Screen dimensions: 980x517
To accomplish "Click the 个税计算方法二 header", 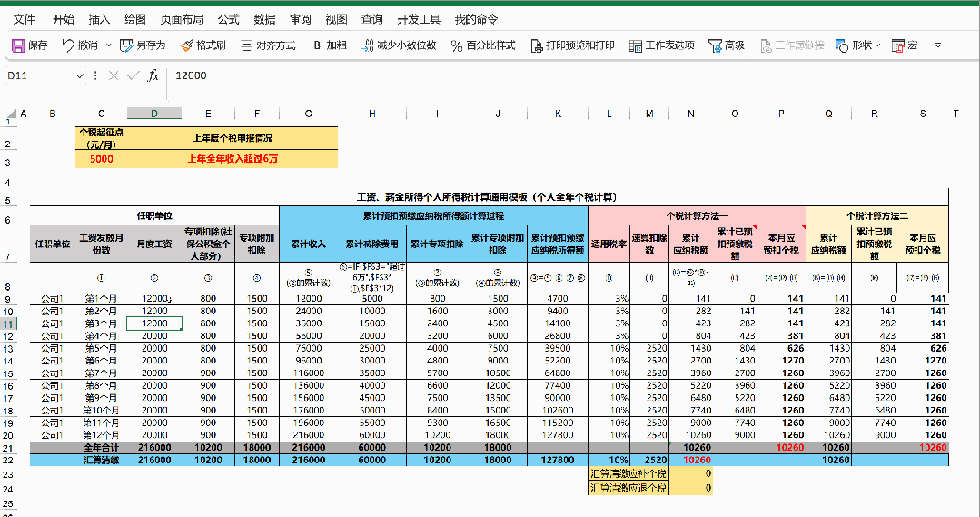I will 876,215.
